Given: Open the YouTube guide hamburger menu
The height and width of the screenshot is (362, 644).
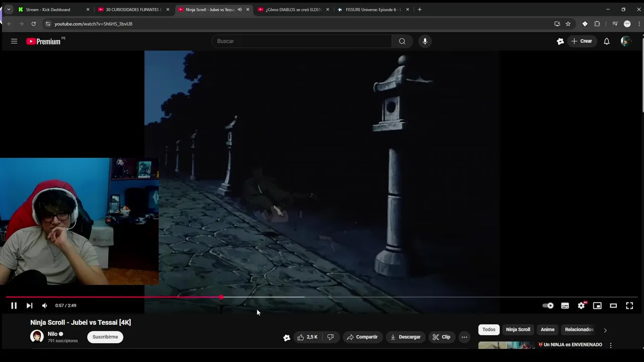Looking at the screenshot, I should (x=14, y=41).
